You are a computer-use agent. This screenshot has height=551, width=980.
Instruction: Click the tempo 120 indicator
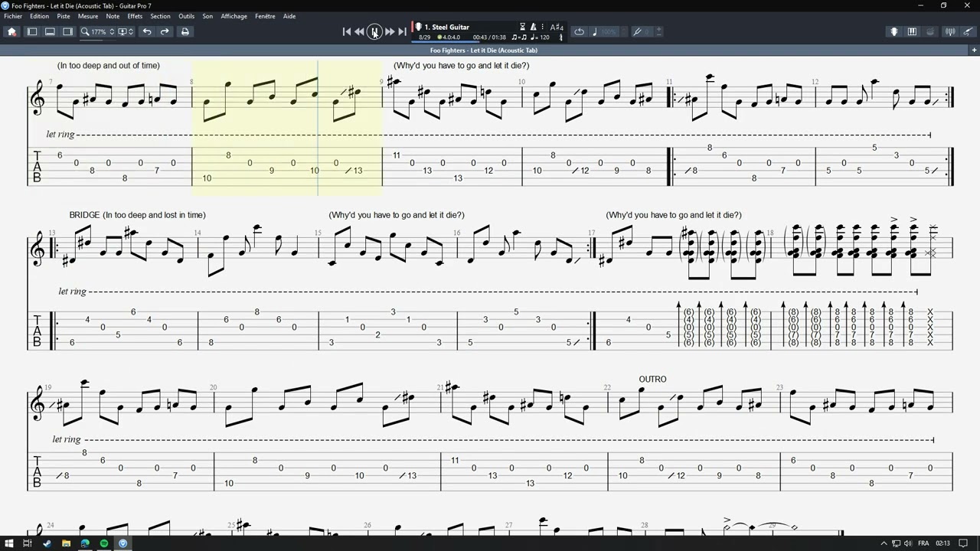(x=541, y=37)
